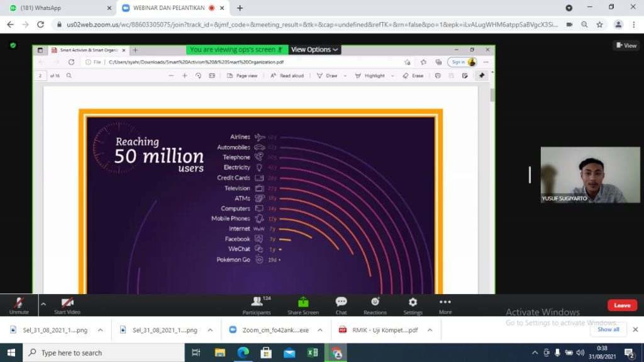Select the Draw tool in PDF toolbar
The height and width of the screenshot is (362, 644).
pyautogui.click(x=327, y=76)
